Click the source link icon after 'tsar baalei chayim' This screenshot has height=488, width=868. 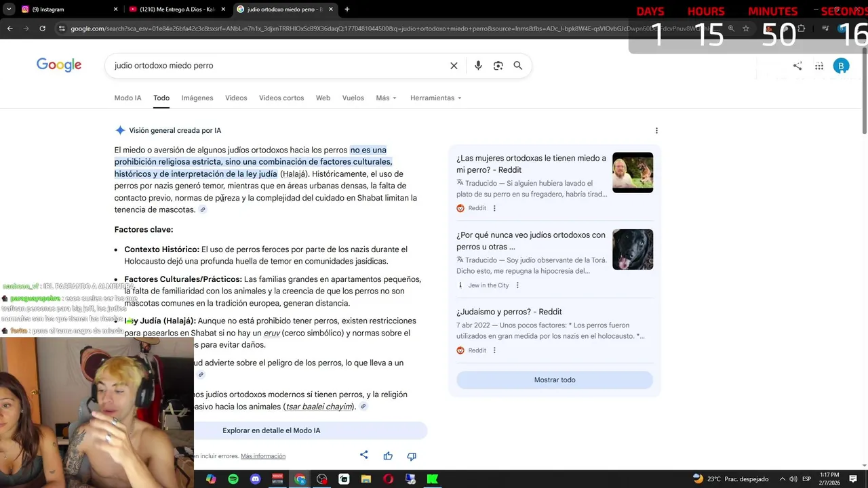pyautogui.click(x=363, y=407)
